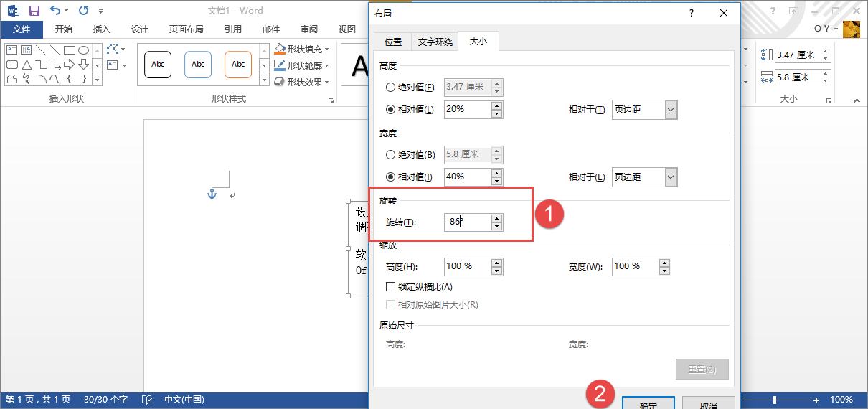Select the text box shape in gallery

[x=12, y=50]
